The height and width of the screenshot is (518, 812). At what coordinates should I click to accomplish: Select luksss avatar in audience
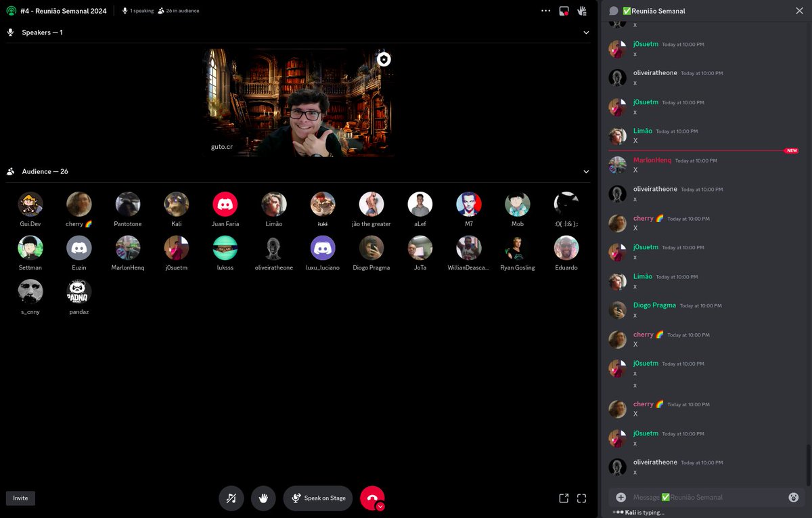coord(225,249)
